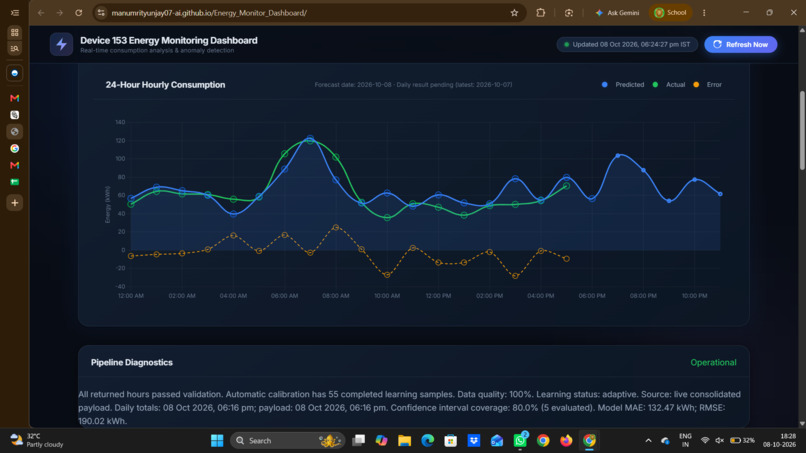Open Task View from taskbar
The image size is (806, 453).
358,441
